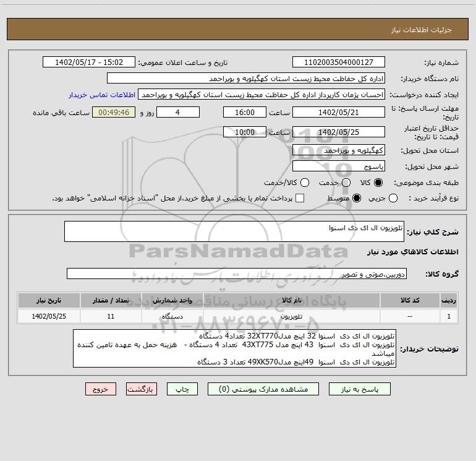476x461 pixels.
Task: Click the ایجاد کننده درخواست field
Action: tap(261, 95)
